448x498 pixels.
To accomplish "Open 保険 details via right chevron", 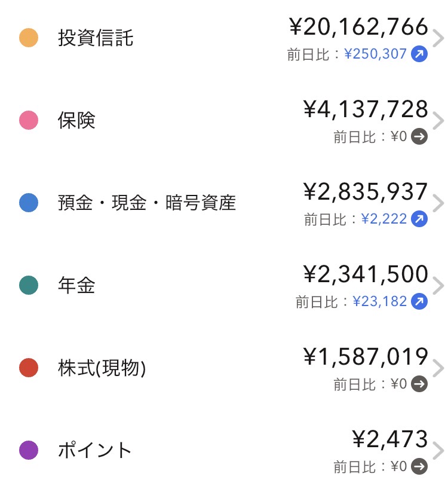I will pos(439,121).
